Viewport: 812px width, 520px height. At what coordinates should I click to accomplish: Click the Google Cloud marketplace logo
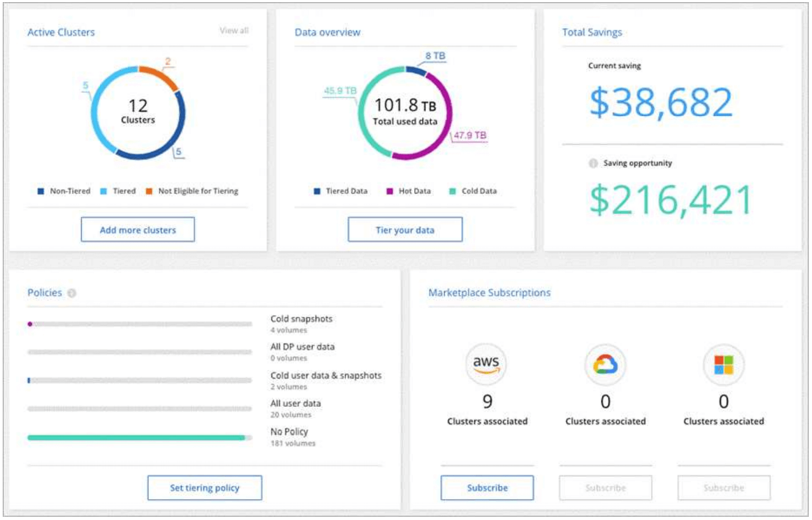pyautogui.click(x=605, y=364)
